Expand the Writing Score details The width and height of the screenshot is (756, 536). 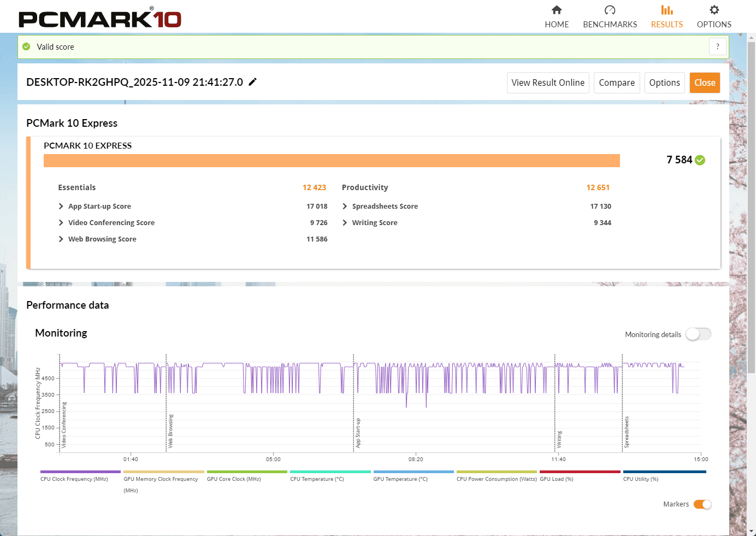pos(345,223)
